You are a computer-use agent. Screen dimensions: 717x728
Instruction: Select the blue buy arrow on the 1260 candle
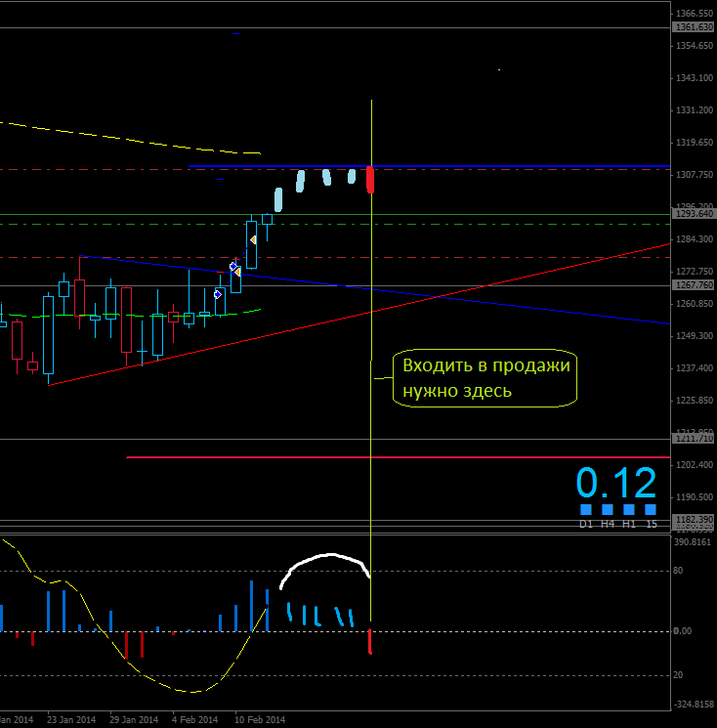coord(218,294)
